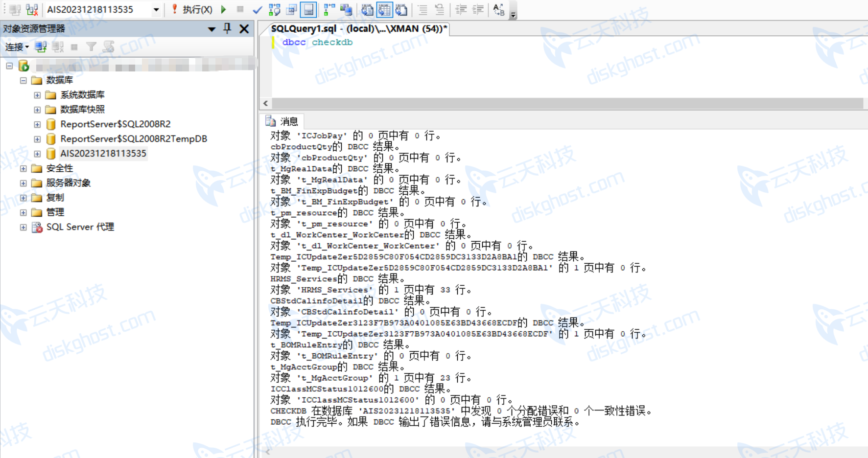This screenshot has height=458, width=868.
Task: Select the SQL Server 代理 tree item
Action: [x=80, y=227]
